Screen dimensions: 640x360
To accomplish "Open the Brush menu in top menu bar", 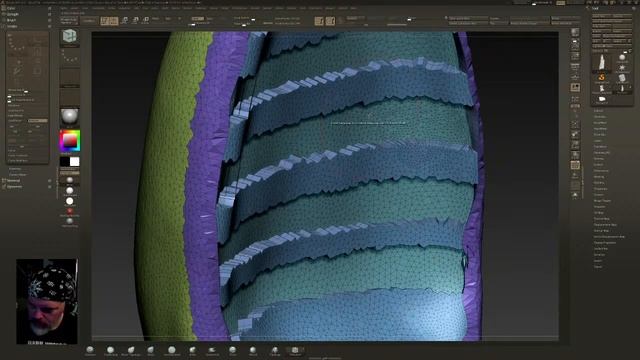I will [75, 8].
